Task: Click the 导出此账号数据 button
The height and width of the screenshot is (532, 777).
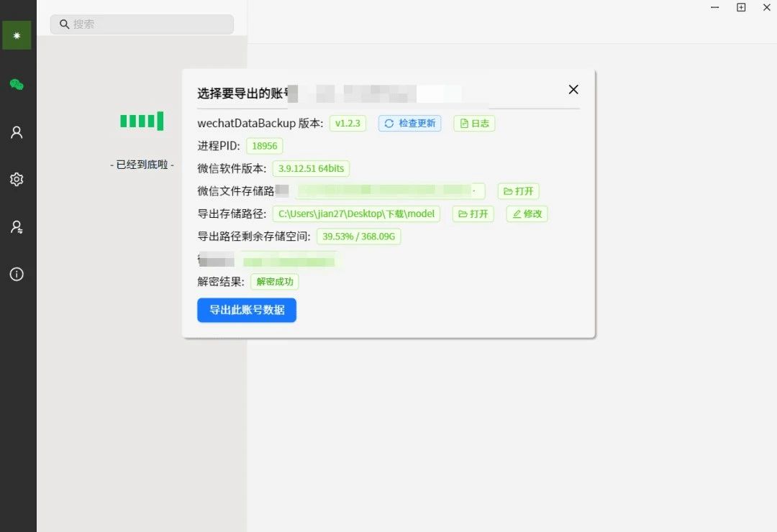Action: [247, 310]
